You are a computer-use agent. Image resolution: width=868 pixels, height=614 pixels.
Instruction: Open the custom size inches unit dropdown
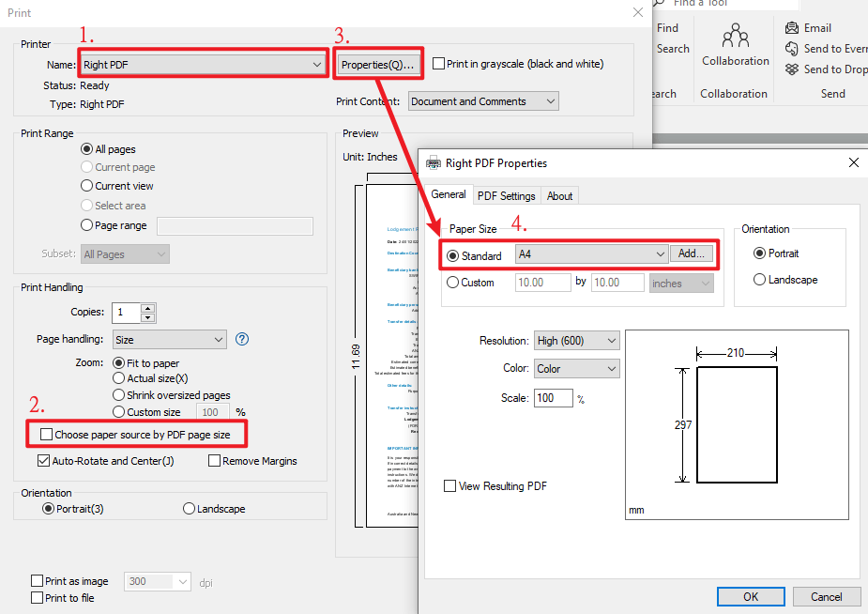[x=681, y=283]
